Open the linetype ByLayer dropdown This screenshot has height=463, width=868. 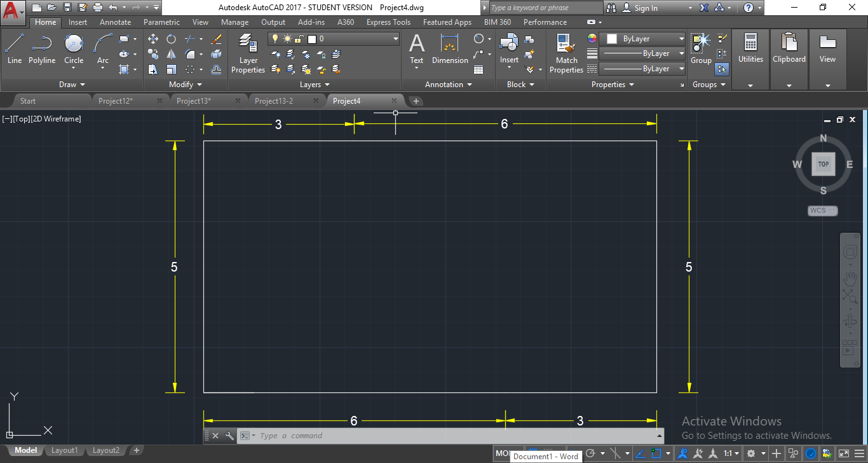click(642, 69)
